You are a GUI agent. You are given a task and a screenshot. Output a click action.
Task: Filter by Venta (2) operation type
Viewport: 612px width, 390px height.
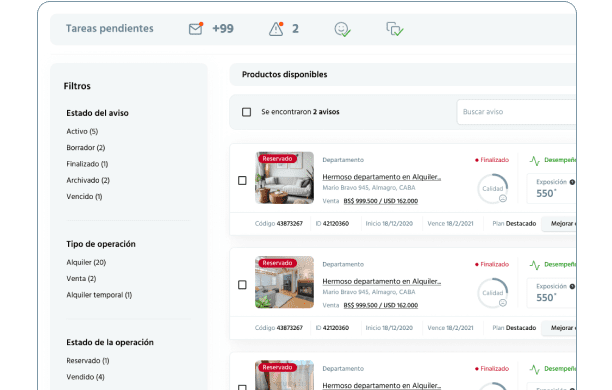(81, 279)
